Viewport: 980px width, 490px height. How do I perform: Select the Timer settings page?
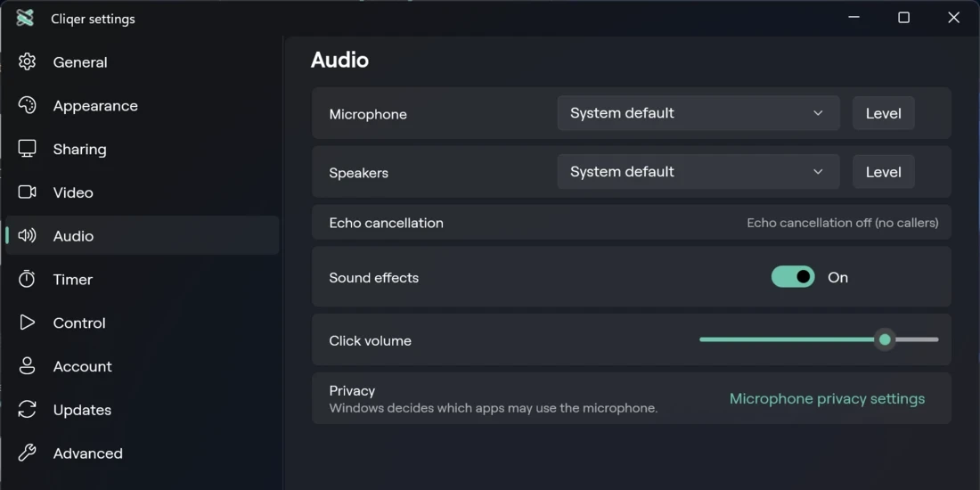[x=143, y=279]
